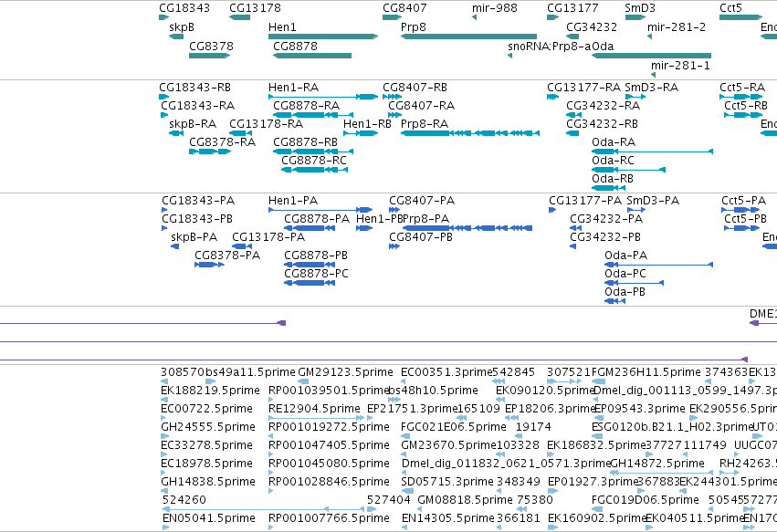The image size is (777, 532).
Task: Click the skpB gene label
Action: coord(182,26)
